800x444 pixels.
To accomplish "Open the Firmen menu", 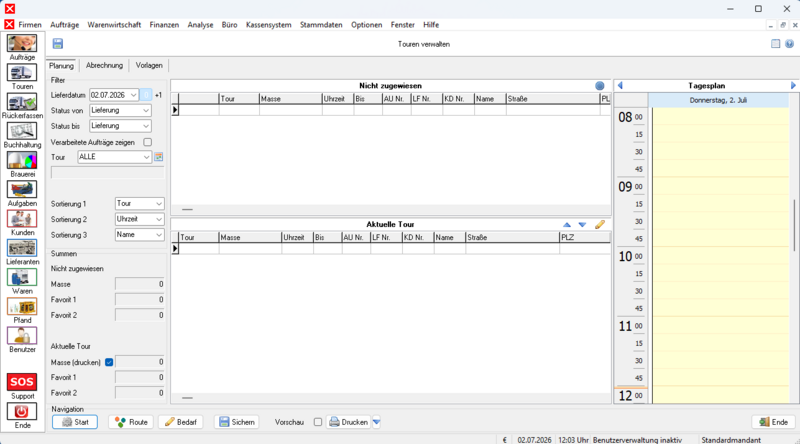I will [30, 24].
